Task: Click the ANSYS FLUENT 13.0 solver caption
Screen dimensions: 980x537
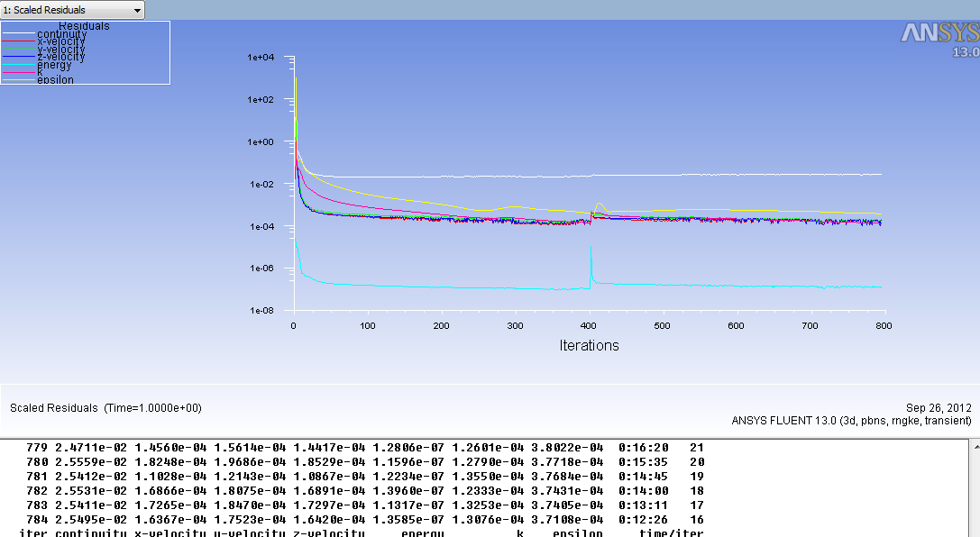Action: pos(851,421)
